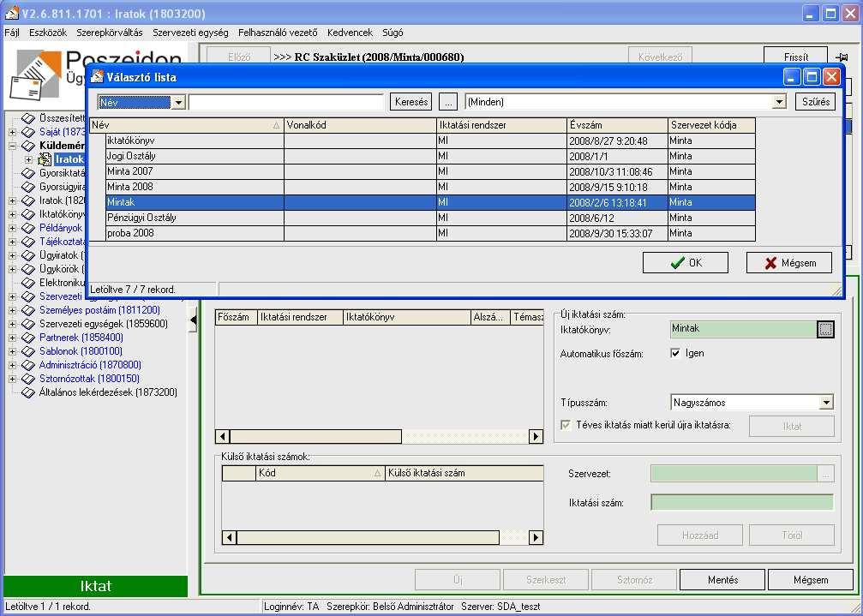This screenshot has width=863, height=616.
Task: Open the Súgó menu
Action: (x=393, y=33)
